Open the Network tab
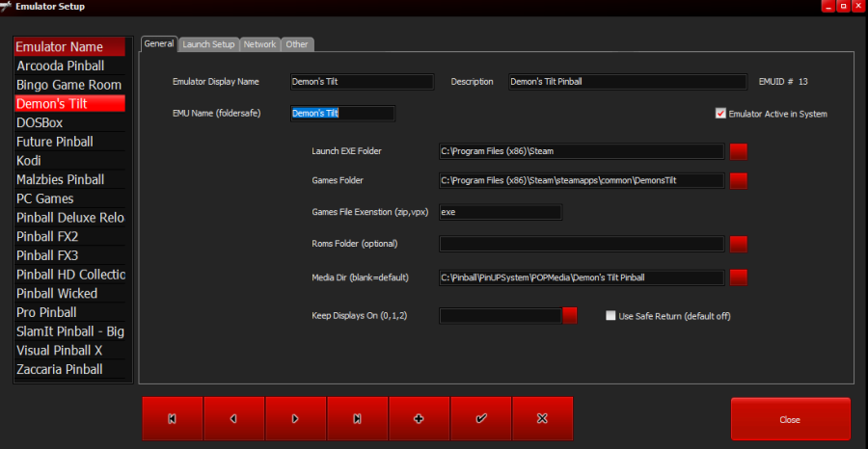The image size is (868, 449). click(259, 44)
